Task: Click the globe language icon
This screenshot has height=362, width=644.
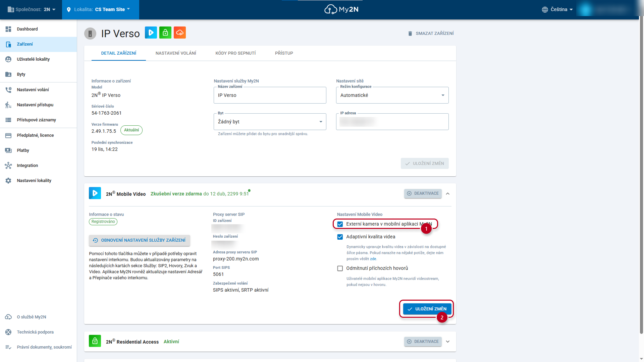Action: click(x=545, y=10)
